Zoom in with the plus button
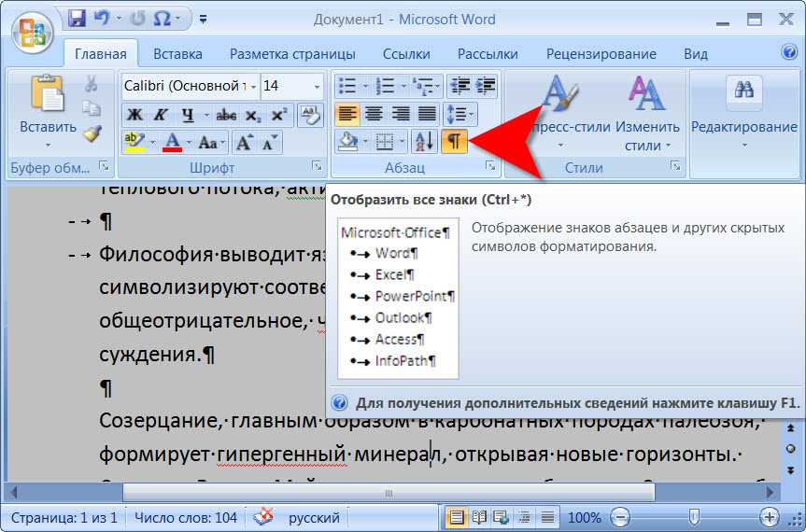 769,516
